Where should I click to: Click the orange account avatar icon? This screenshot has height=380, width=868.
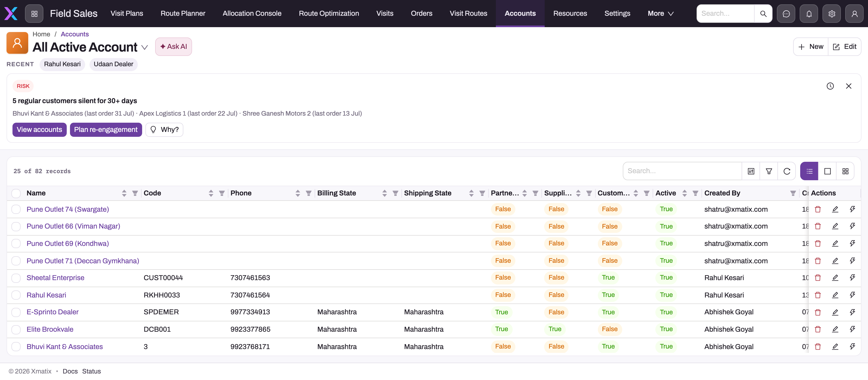coord(17,43)
